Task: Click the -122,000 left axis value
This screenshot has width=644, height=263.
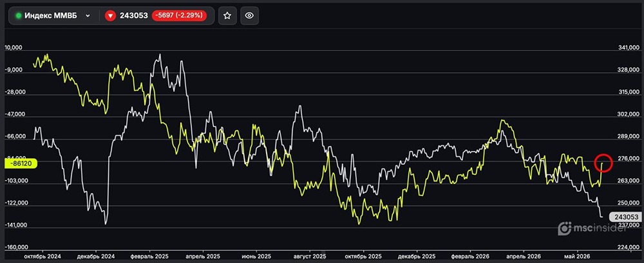Action: point(17,203)
